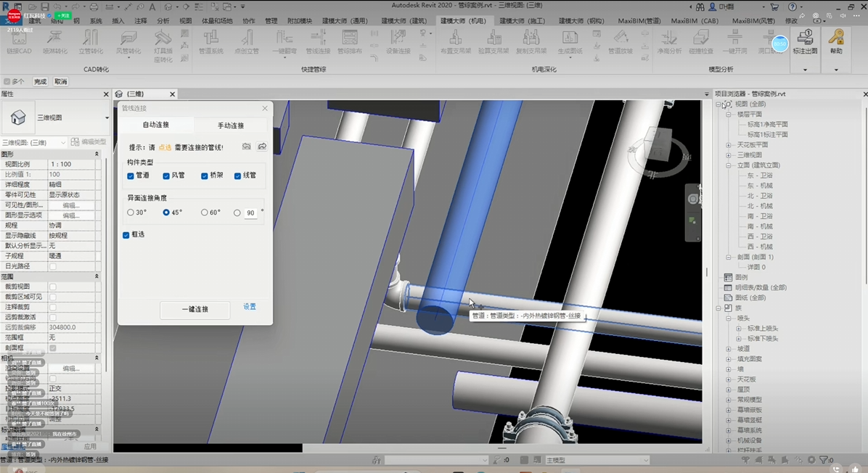The image size is (868, 473).
Task: Expand the 楼层平面 tree node
Action: pos(729,115)
